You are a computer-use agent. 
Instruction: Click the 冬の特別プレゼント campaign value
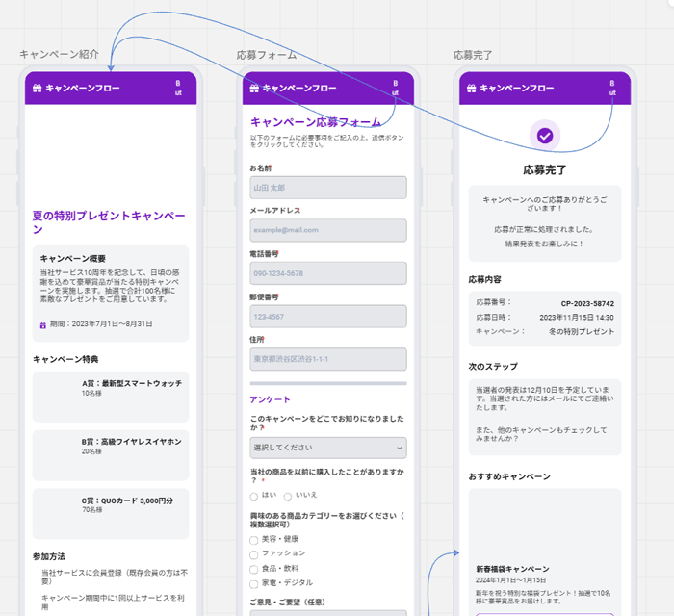click(582, 332)
